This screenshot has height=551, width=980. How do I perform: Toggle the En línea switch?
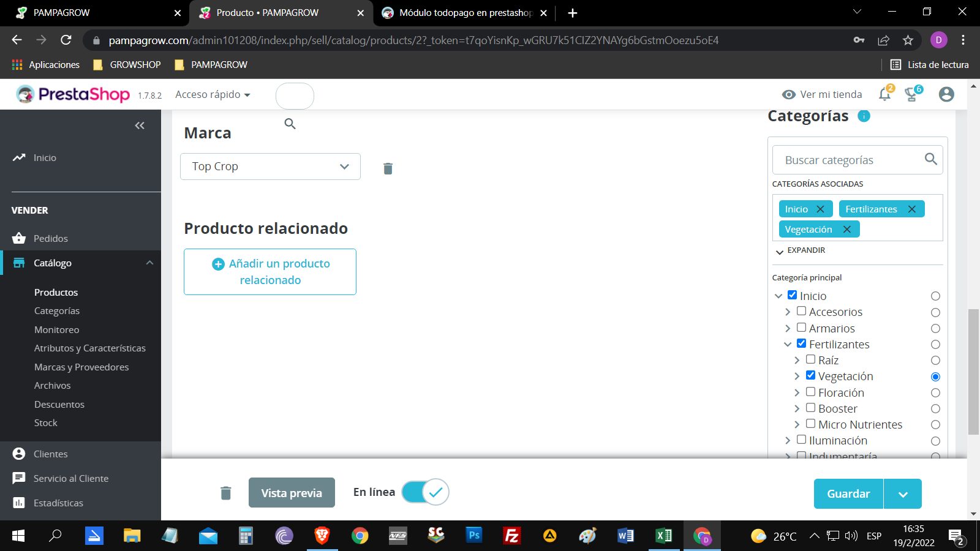[x=425, y=492]
